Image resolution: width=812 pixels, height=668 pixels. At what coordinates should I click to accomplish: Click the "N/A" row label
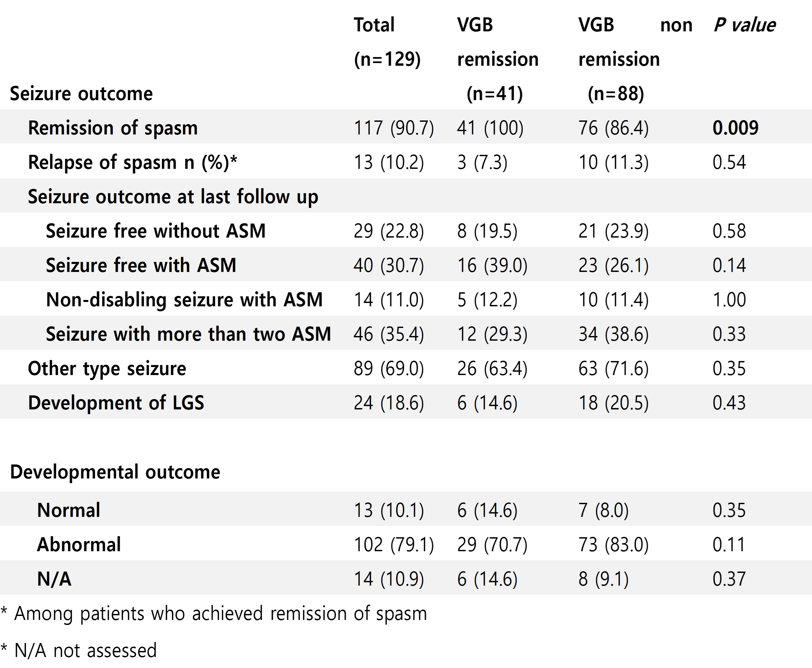[x=54, y=579]
